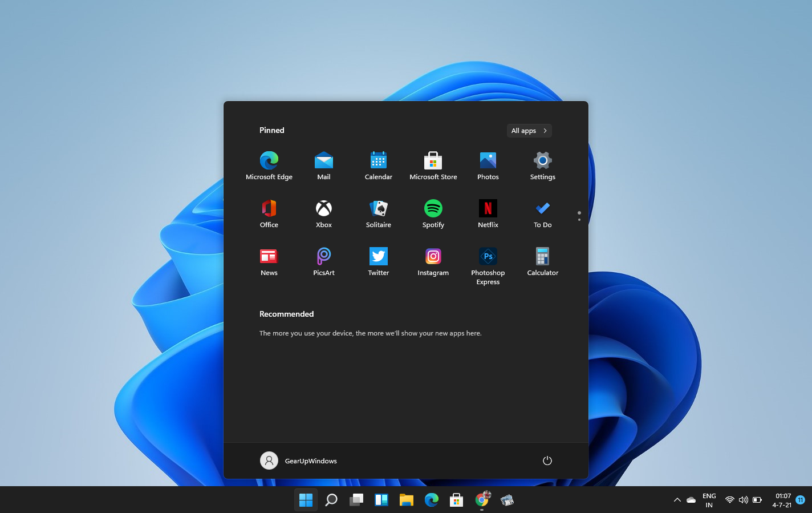Open the clock showing 01:07

point(782,500)
